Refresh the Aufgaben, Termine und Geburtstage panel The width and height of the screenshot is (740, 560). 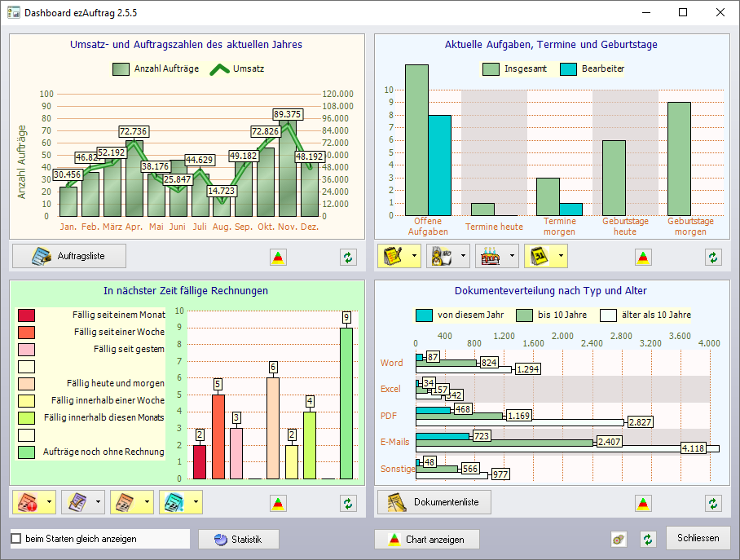click(x=713, y=258)
